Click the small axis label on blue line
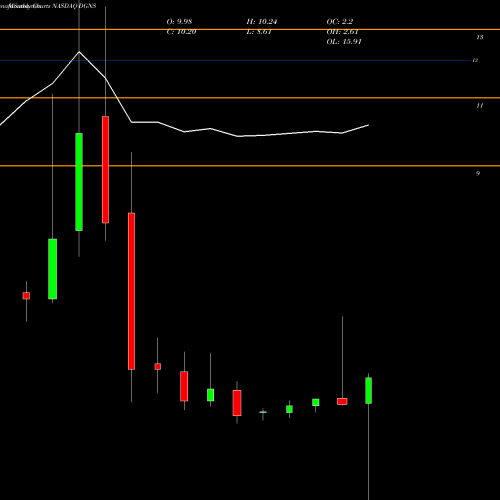The image size is (500, 500). 476,60
